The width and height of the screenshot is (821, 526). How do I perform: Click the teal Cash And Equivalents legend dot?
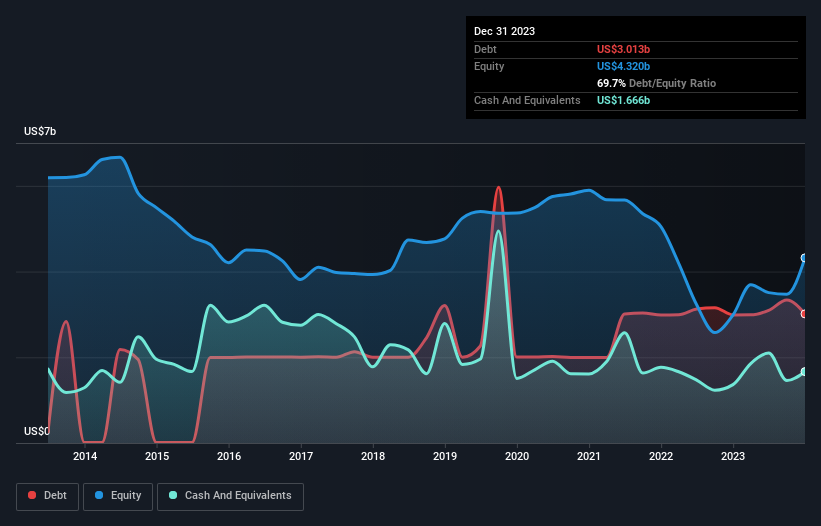pyautogui.click(x=173, y=495)
